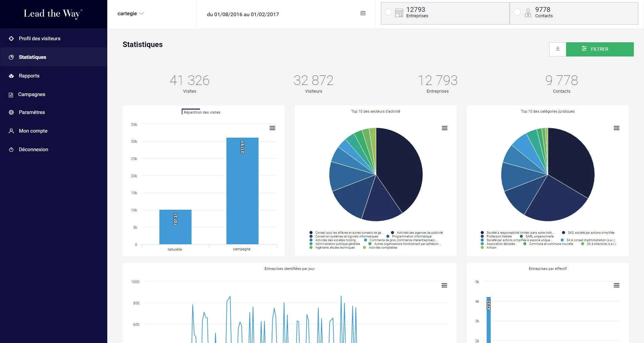Viewport: 644px width, 343px height.
Task: Click the Statistiques page heading
Action: coord(142,45)
